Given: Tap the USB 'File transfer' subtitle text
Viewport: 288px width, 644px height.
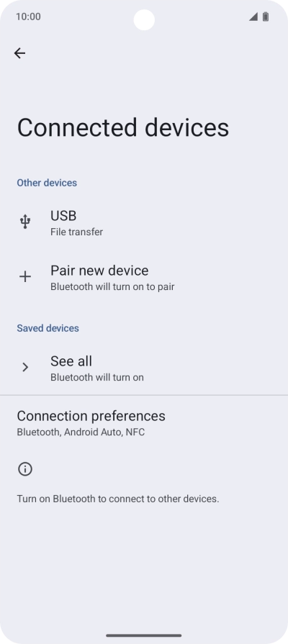Looking at the screenshot, I should click(x=76, y=232).
